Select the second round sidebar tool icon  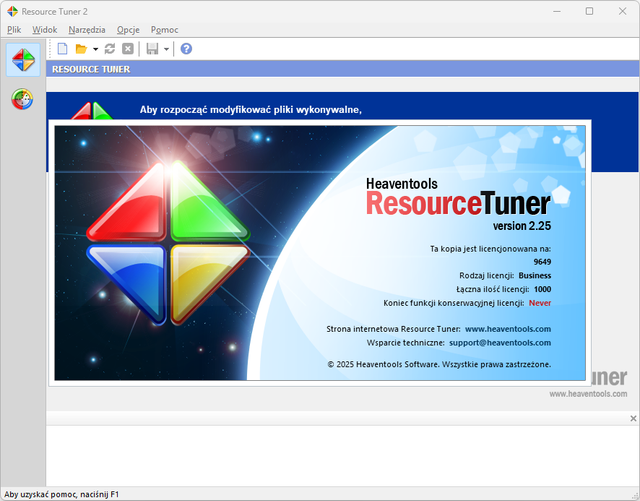pos(22,99)
